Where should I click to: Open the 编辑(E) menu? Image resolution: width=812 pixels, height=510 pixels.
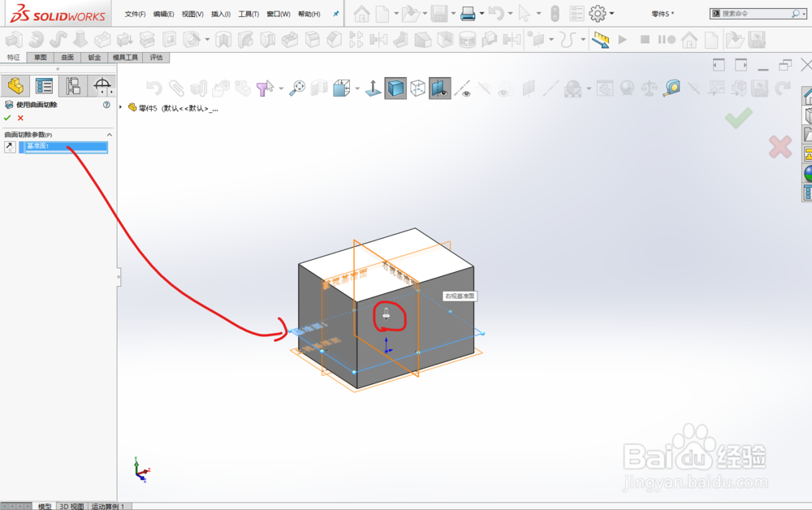tap(164, 14)
